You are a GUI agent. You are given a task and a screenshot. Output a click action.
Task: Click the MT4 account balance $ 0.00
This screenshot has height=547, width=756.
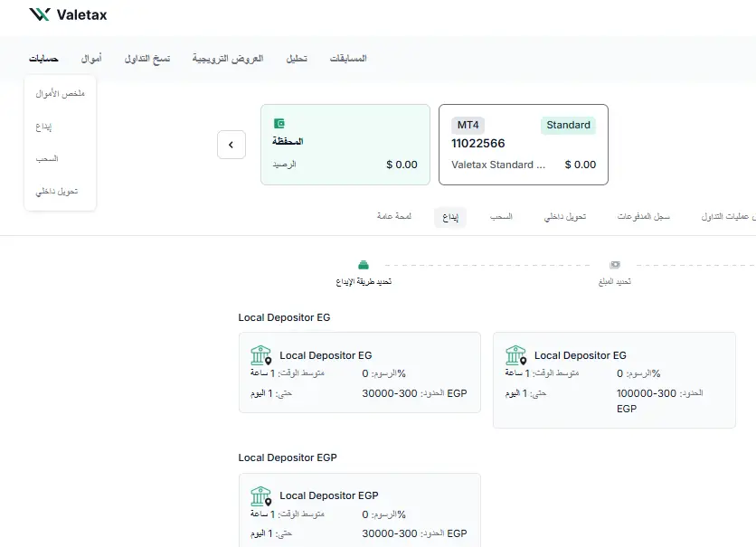pyautogui.click(x=580, y=165)
